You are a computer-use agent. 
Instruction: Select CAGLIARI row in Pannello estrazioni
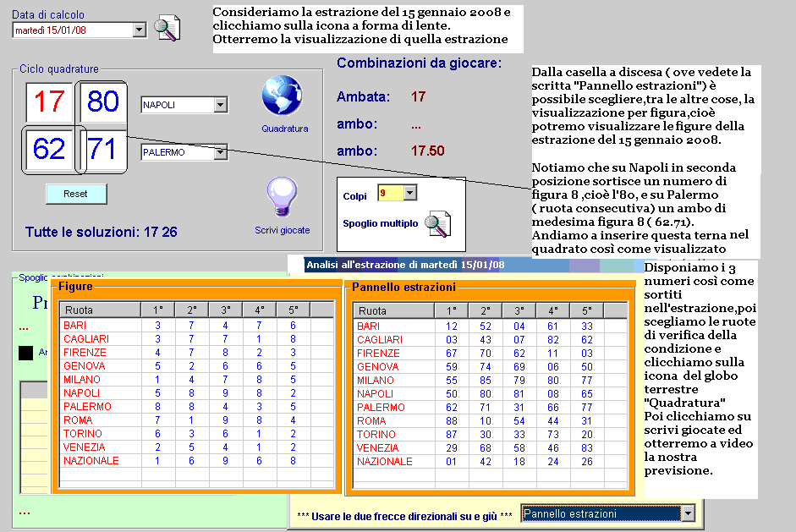tap(491, 340)
